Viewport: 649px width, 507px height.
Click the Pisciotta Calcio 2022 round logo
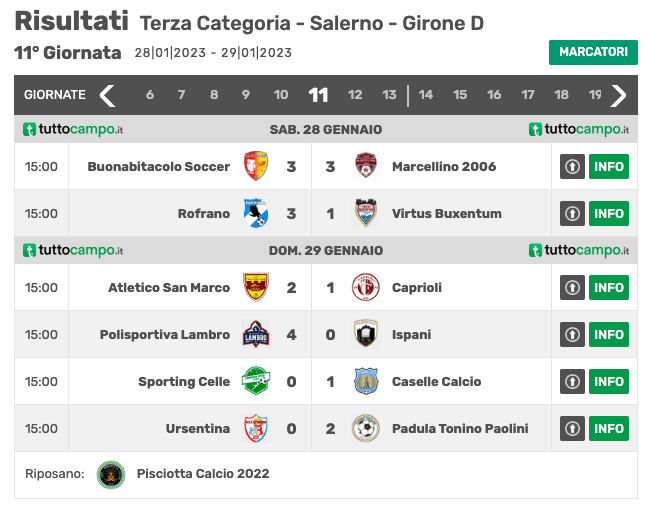111,474
